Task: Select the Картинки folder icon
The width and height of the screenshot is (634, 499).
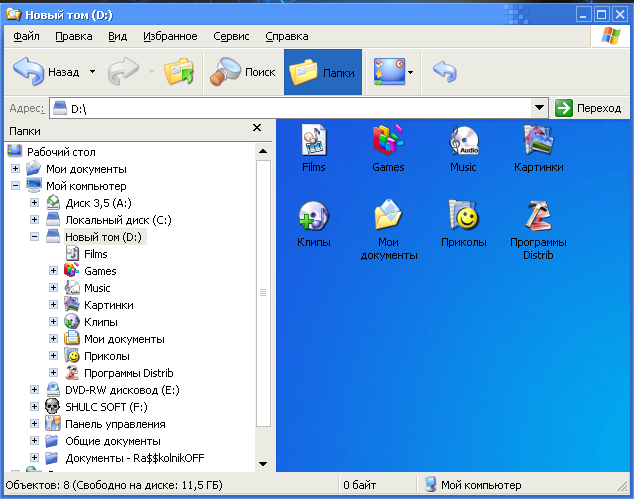Action: [538, 141]
